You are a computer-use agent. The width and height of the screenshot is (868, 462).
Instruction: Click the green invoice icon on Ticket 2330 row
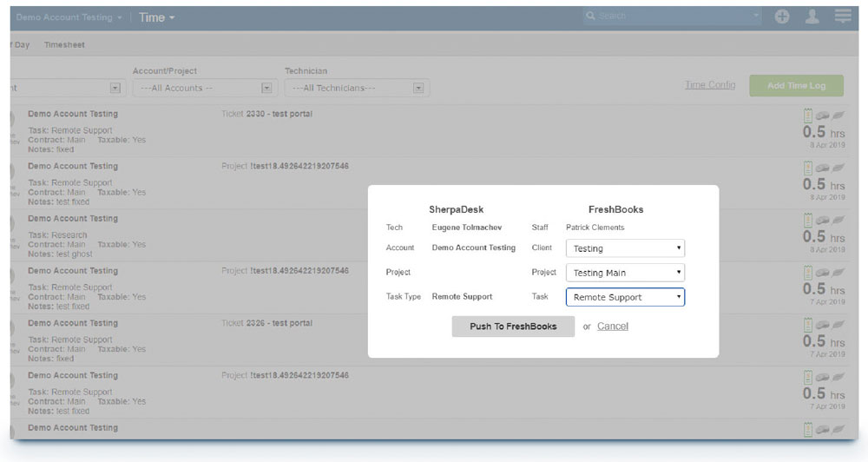click(x=808, y=115)
